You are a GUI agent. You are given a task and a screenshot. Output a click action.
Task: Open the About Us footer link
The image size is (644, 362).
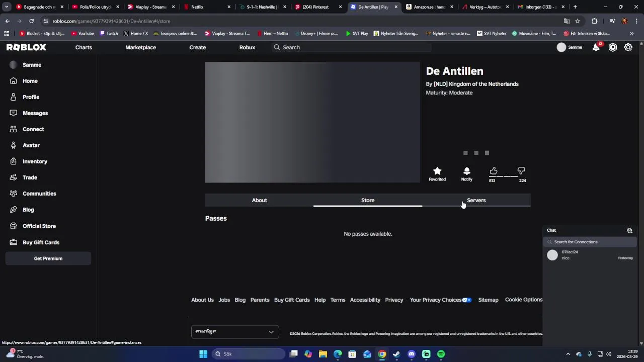[x=202, y=300]
